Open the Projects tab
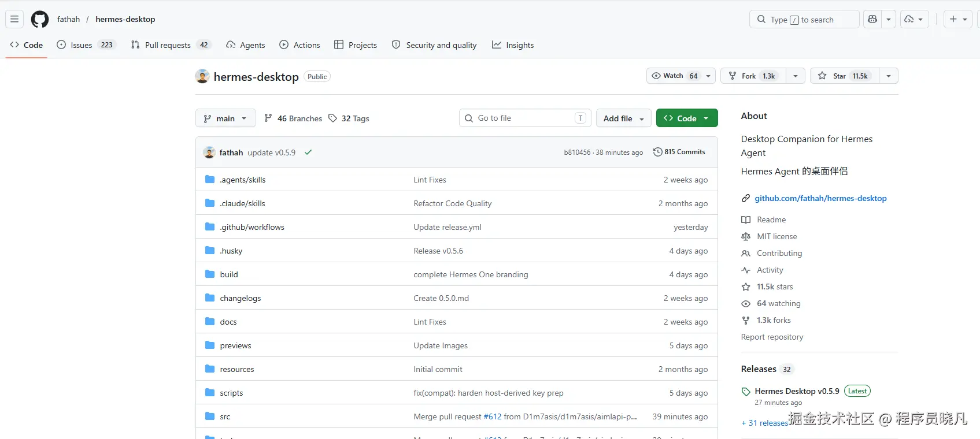This screenshot has height=439, width=980. coord(356,45)
